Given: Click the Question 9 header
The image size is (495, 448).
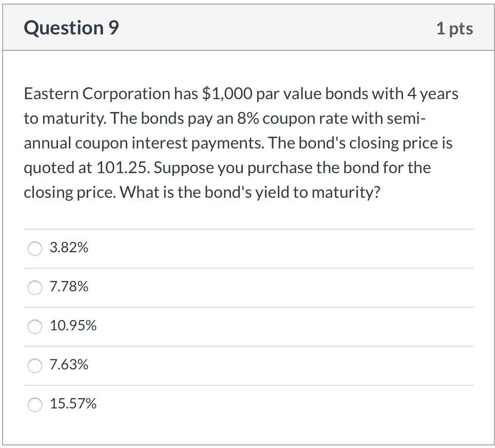Looking at the screenshot, I should pyautogui.click(x=70, y=28).
